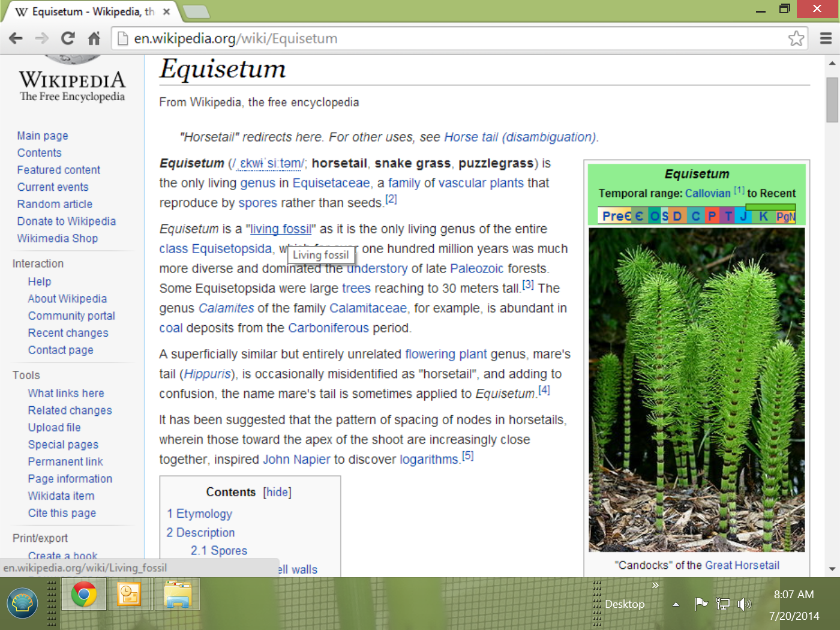The width and height of the screenshot is (840, 630).
Task: View Recent changes
Action: point(68,333)
